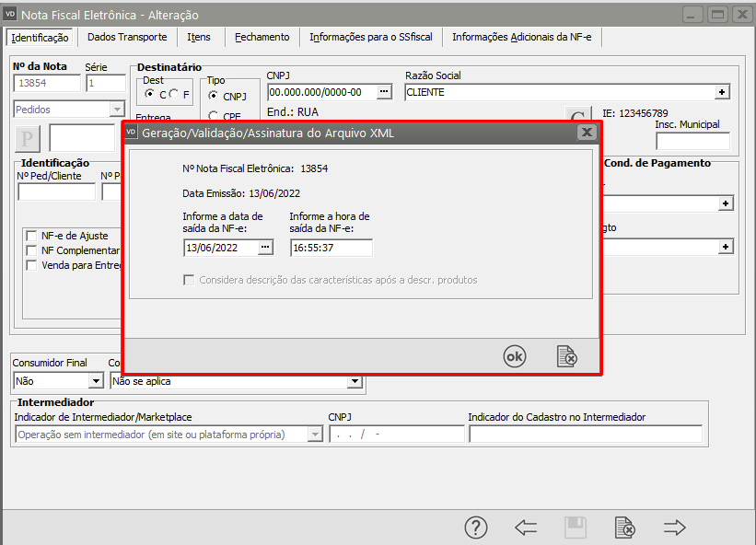Click the cancel document icon in bottom toolbar

[x=624, y=528]
